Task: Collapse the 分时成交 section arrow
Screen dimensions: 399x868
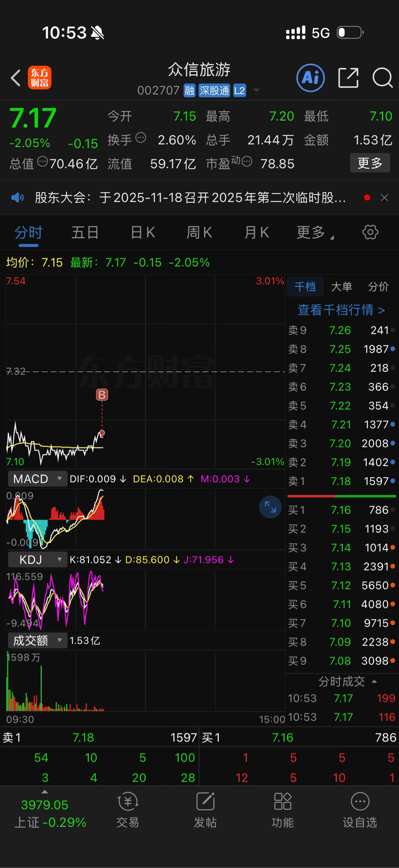Action: [x=374, y=681]
